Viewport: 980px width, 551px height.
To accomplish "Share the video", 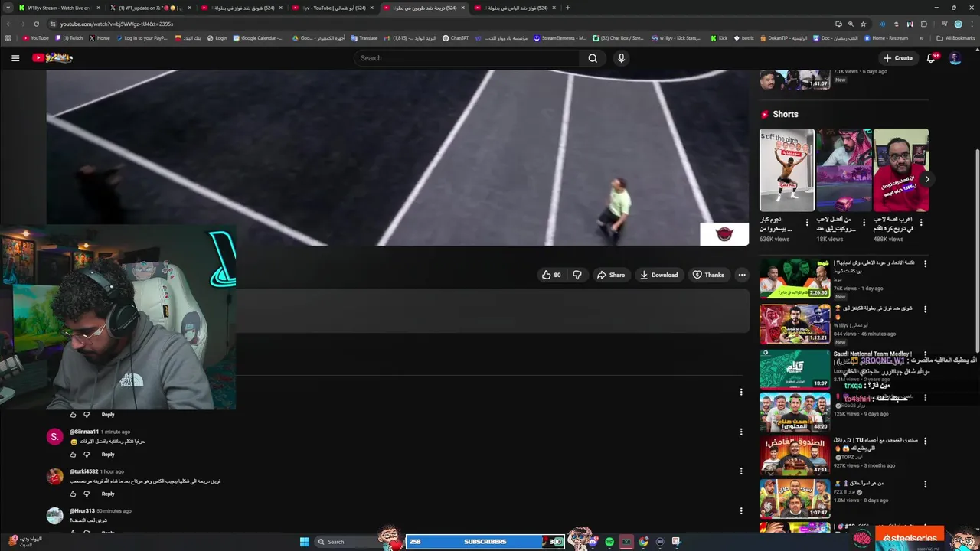I will point(611,275).
